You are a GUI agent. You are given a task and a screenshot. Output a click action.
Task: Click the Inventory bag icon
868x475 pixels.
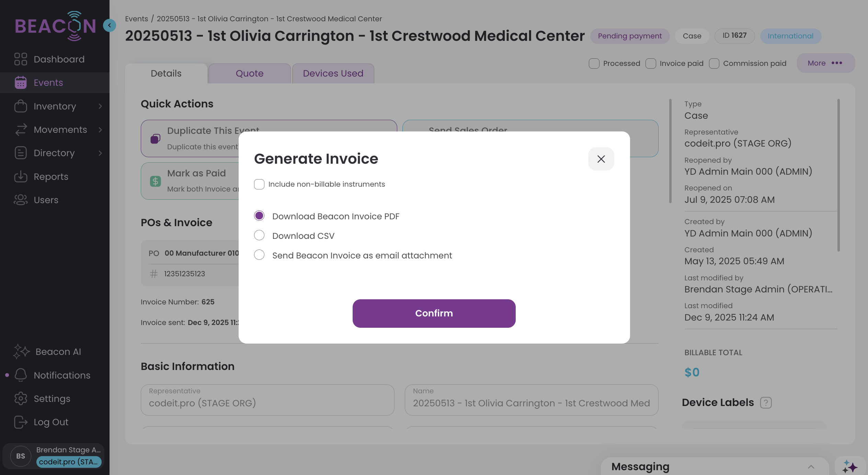(x=21, y=106)
